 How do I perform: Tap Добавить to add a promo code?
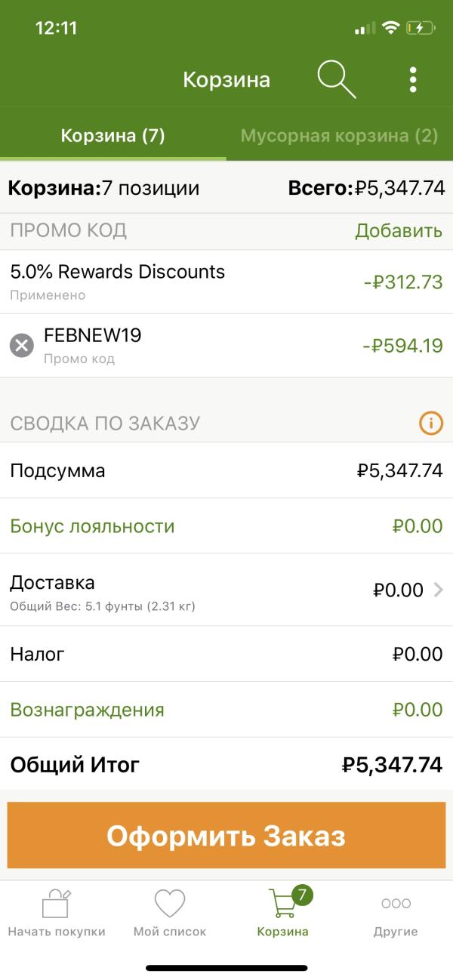click(399, 231)
